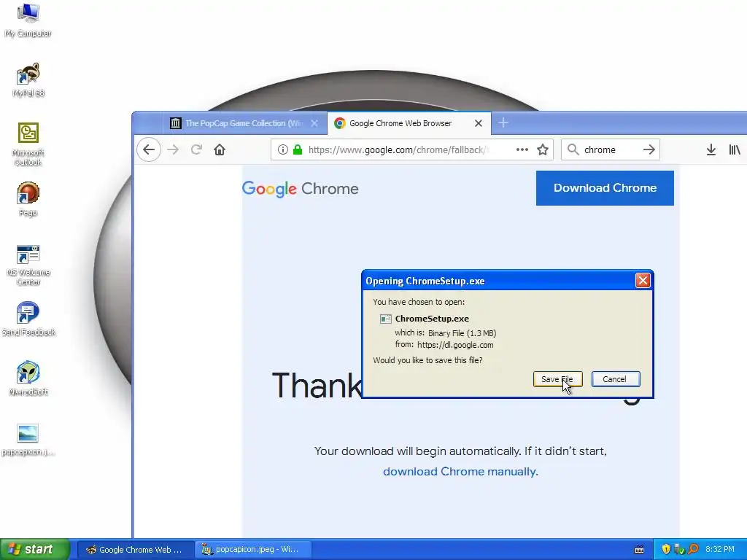Open the Windows Start menu
The image size is (747, 560).
pyautogui.click(x=35, y=550)
